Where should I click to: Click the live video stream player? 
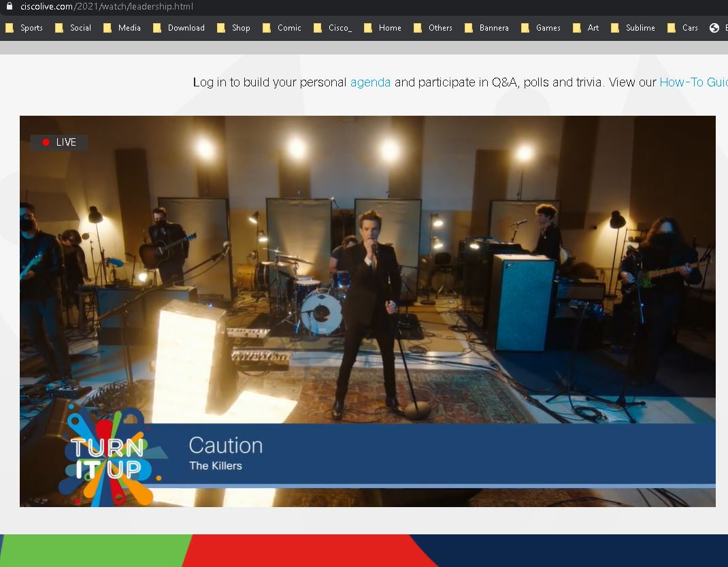pyautogui.click(x=367, y=311)
